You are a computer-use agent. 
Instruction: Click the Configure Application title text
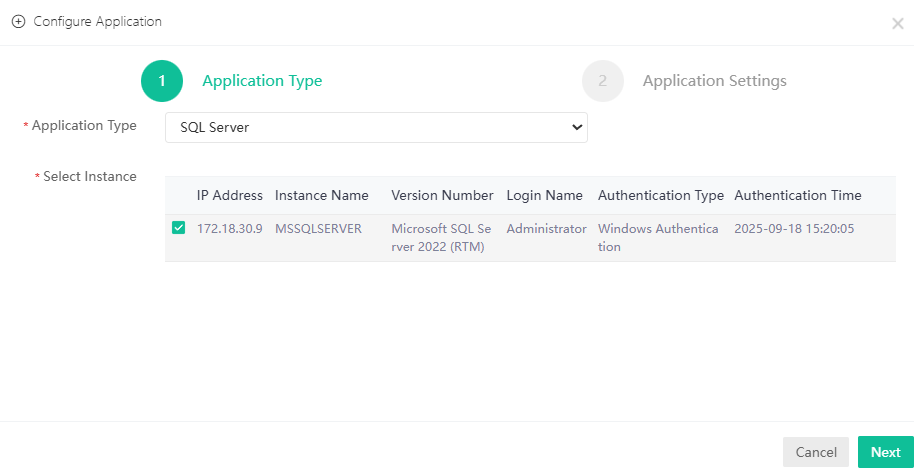click(98, 22)
